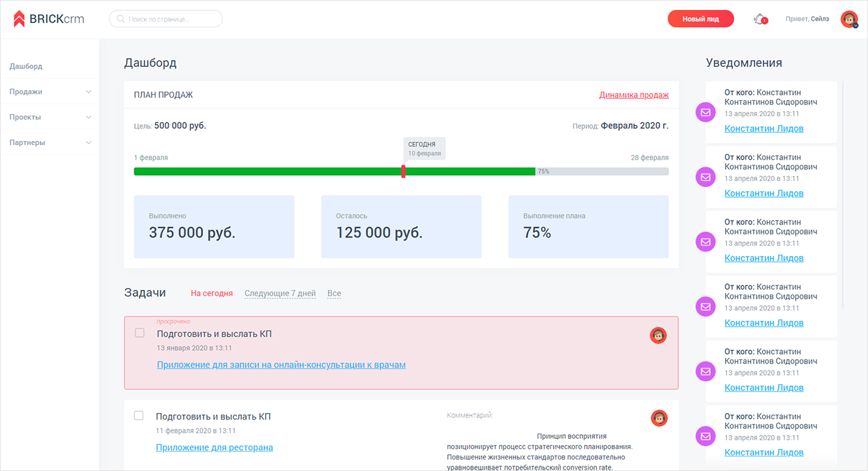
Task: Click the green sales plan progress bar
Action: [335, 172]
